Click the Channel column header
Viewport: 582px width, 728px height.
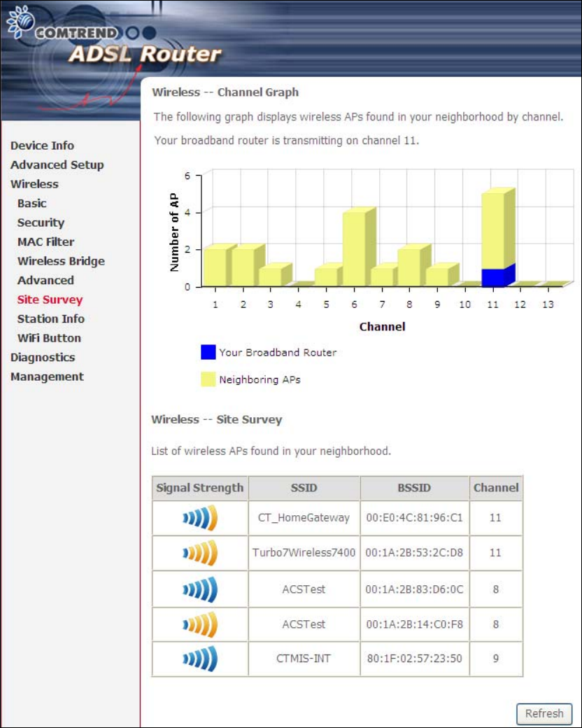(x=496, y=488)
